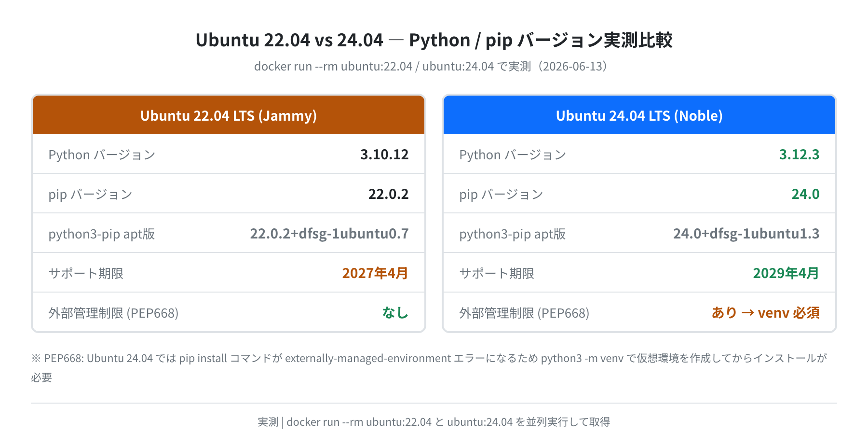
Task: Click the python3-pip apt版 label in Noble card
Action: [x=512, y=234]
